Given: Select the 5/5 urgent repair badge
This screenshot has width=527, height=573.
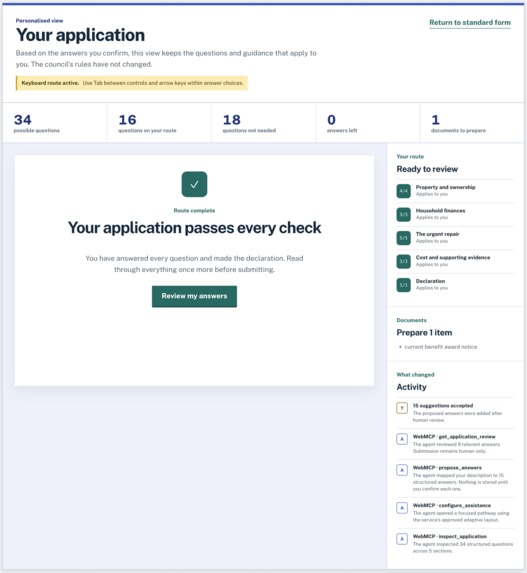Looking at the screenshot, I should [403, 238].
